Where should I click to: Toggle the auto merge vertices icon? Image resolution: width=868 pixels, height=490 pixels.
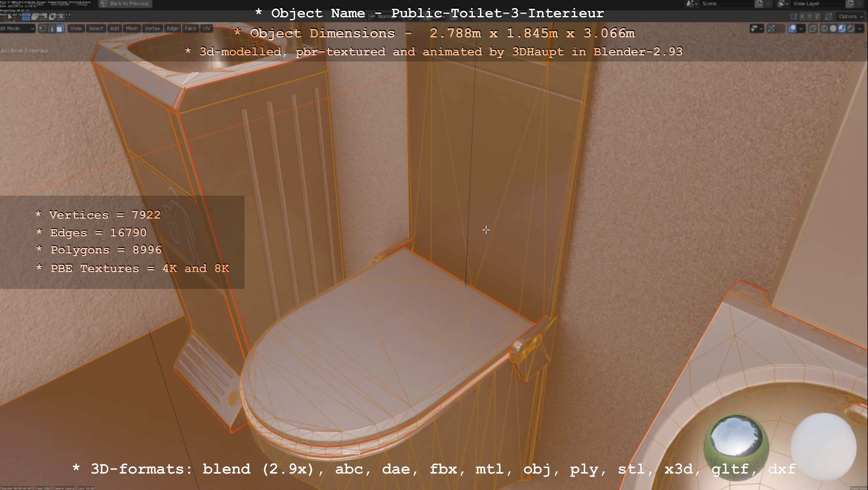(829, 16)
